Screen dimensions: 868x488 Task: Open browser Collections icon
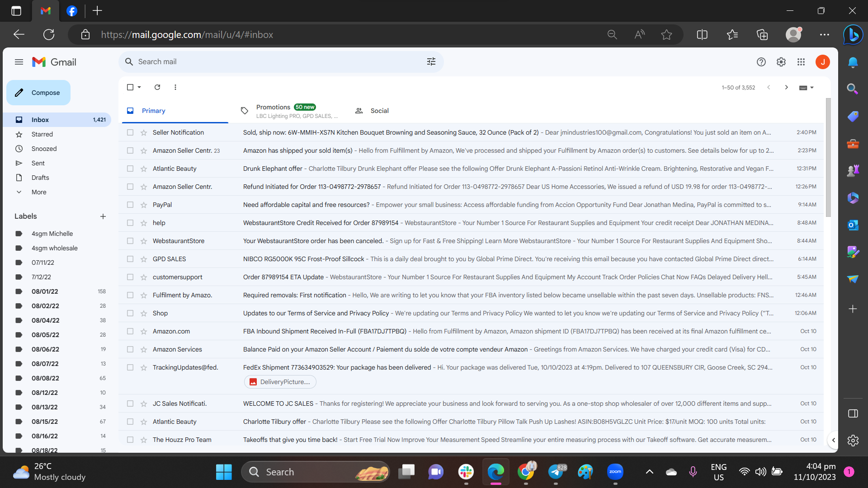(762, 35)
